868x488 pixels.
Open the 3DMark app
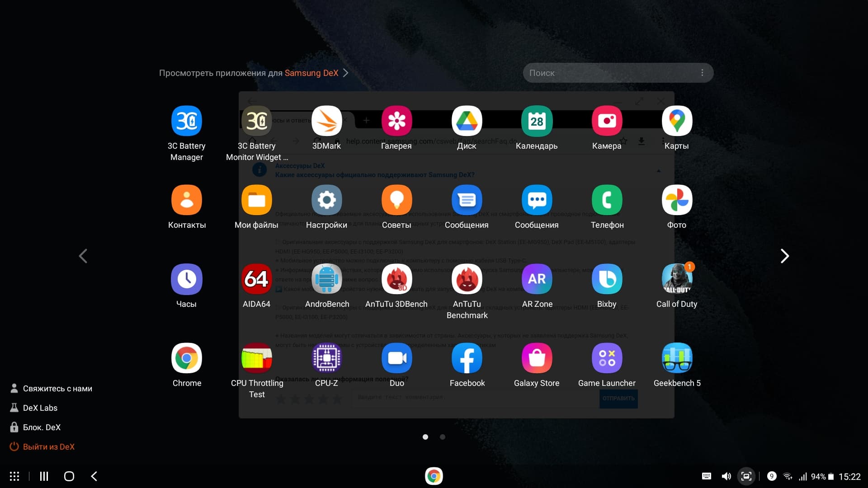point(326,121)
